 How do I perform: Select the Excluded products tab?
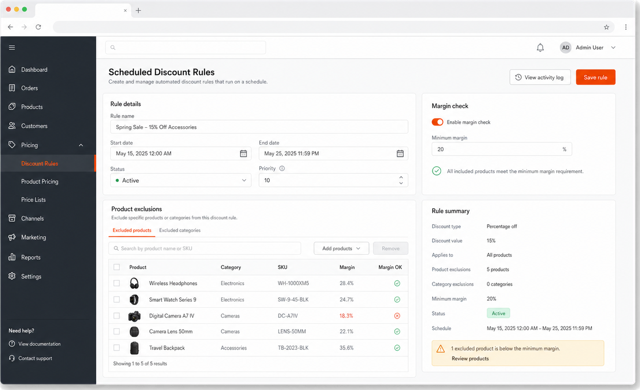132,230
